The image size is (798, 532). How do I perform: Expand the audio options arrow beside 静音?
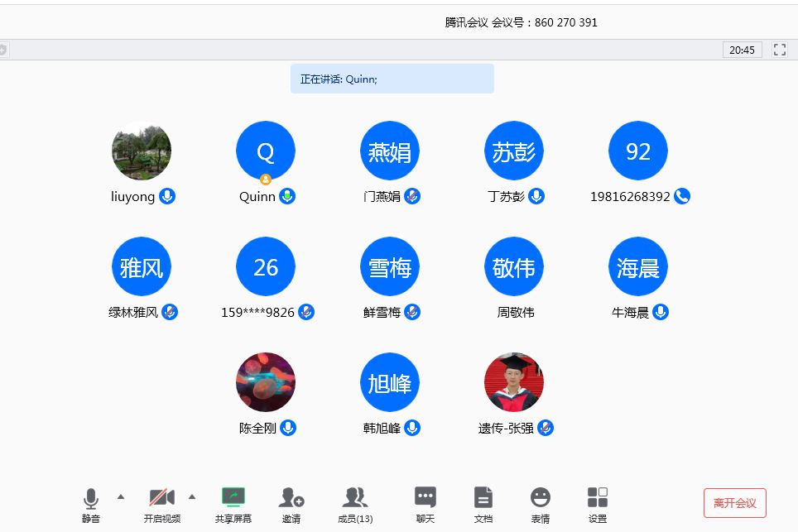point(121,497)
